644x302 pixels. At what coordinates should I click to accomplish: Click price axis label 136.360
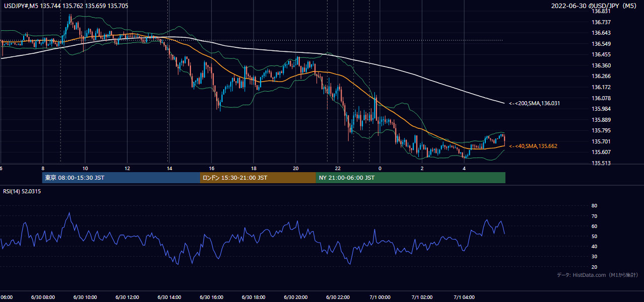tap(601, 65)
